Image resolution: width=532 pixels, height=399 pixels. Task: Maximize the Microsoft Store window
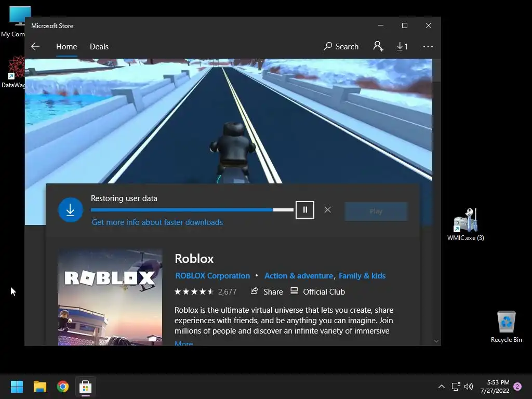[x=404, y=25]
